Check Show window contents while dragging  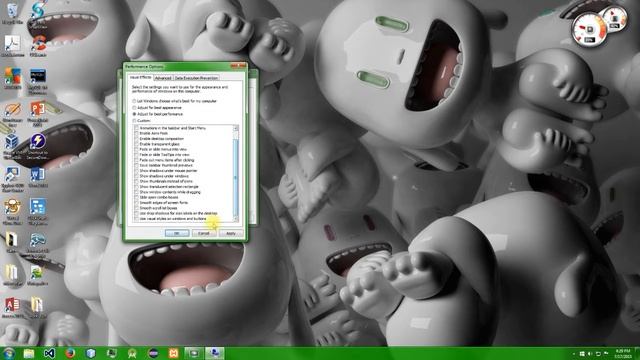(x=137, y=192)
